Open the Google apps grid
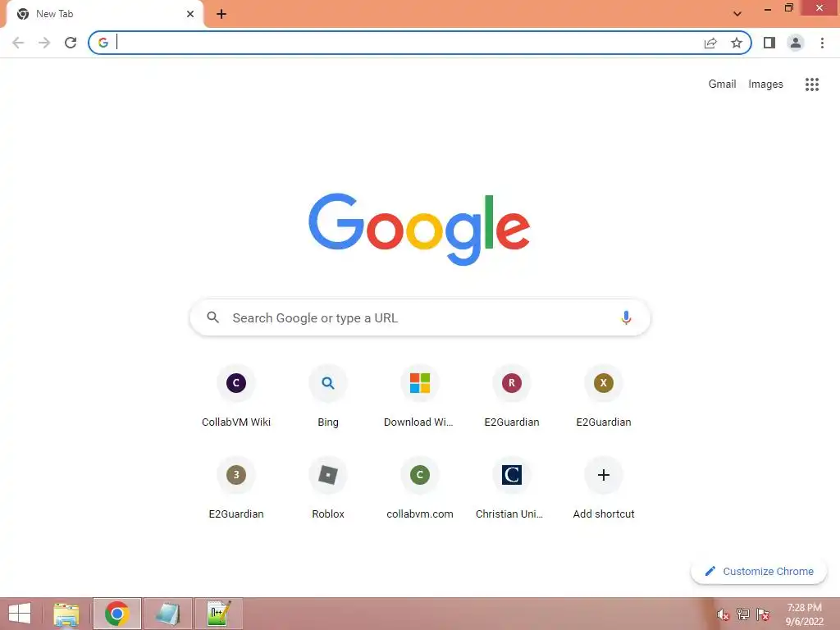This screenshot has width=840, height=630. (x=812, y=84)
